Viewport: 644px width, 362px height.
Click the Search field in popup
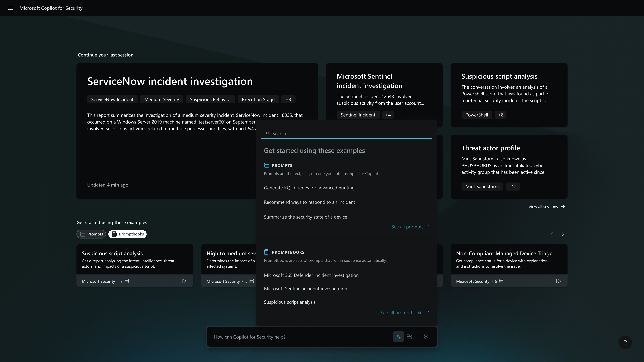[x=350, y=133]
